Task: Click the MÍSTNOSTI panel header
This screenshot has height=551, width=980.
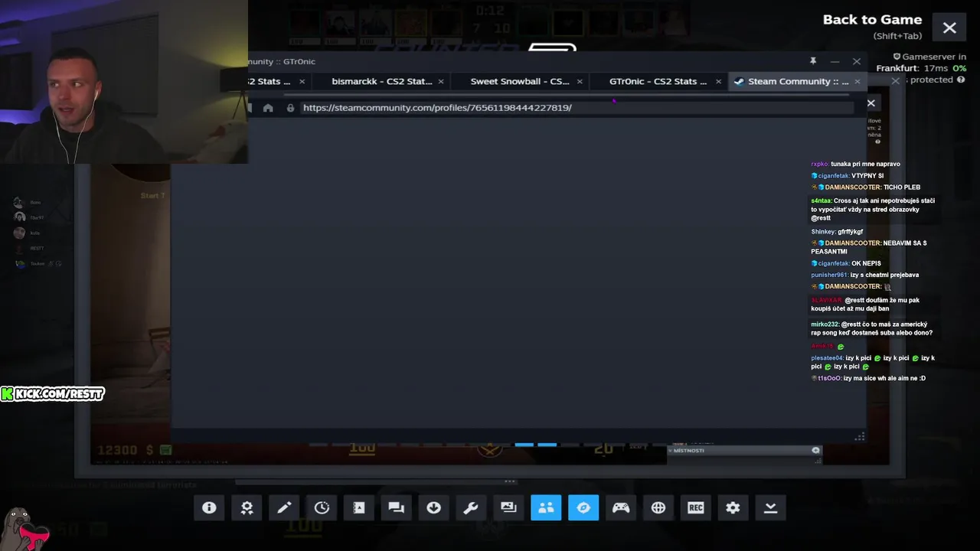Action: [744, 450]
